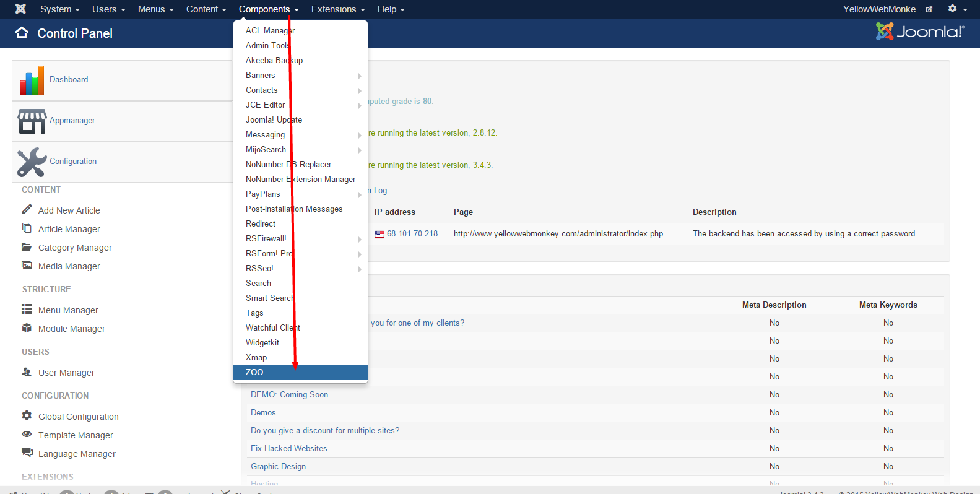
Task: Click the Control Panel home icon
Action: 22,33
